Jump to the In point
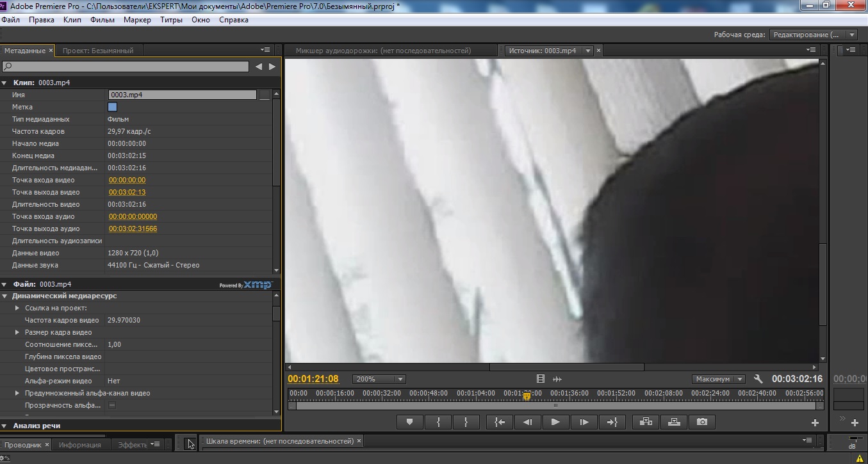 click(x=500, y=422)
